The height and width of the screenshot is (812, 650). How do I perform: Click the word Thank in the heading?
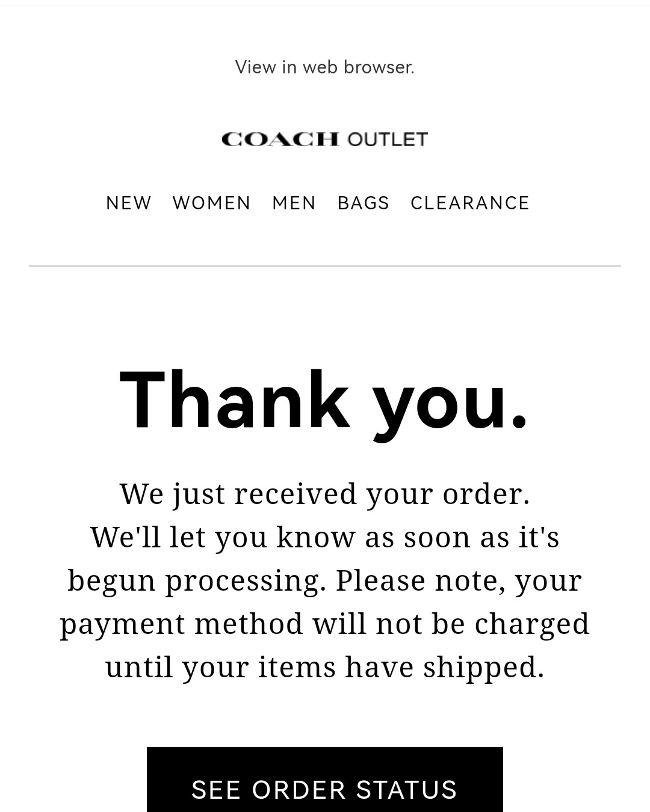(x=235, y=401)
